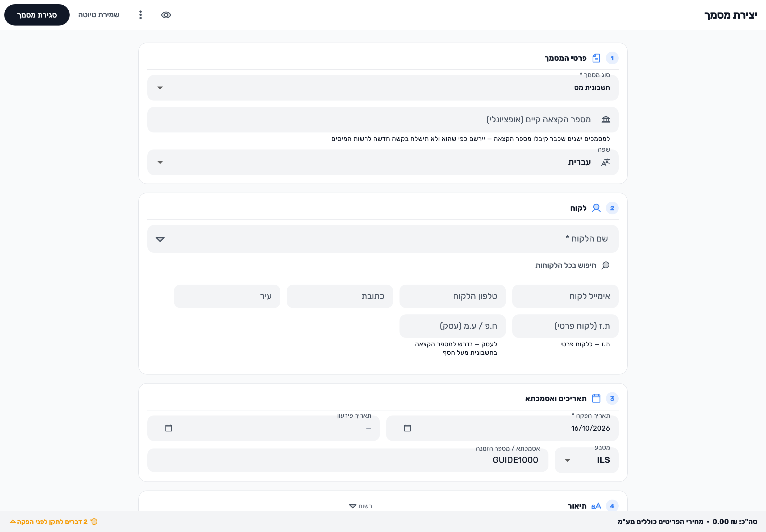The image size is (766, 532).
Task: Click the step 3 number badge
Action: point(612,399)
